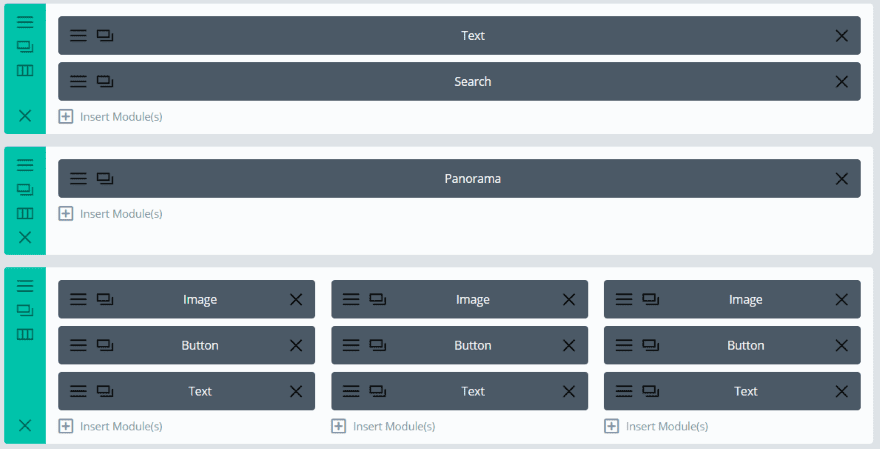Change column structure of the Panorama row
The image size is (880, 449).
pyautogui.click(x=25, y=213)
